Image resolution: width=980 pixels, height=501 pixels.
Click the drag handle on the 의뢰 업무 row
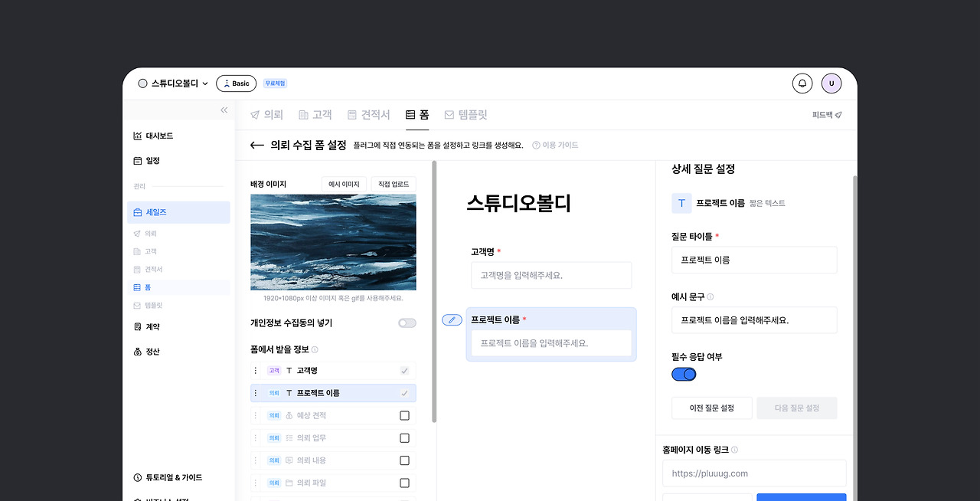pos(256,438)
